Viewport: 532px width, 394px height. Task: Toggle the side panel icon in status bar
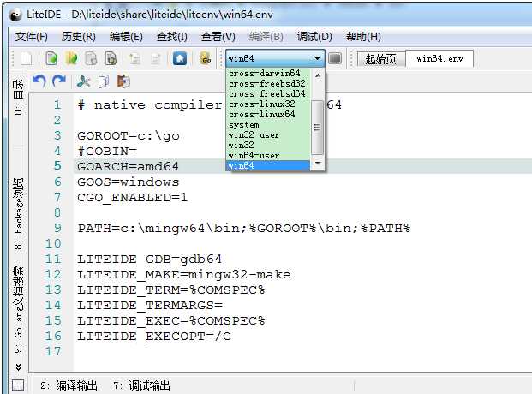[18, 385]
